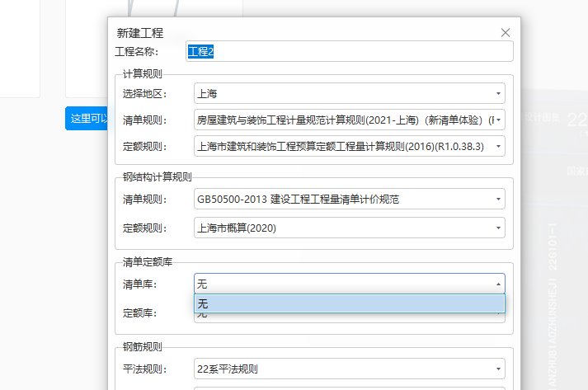This screenshot has width=588, height=390.
Task: Click the 选择地区 dropdown arrow
Action: 498,93
